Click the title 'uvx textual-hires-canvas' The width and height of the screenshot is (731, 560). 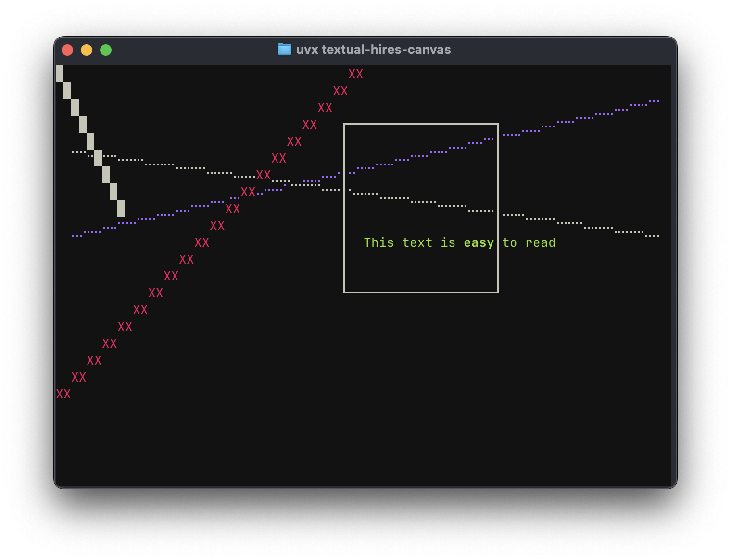[374, 49]
